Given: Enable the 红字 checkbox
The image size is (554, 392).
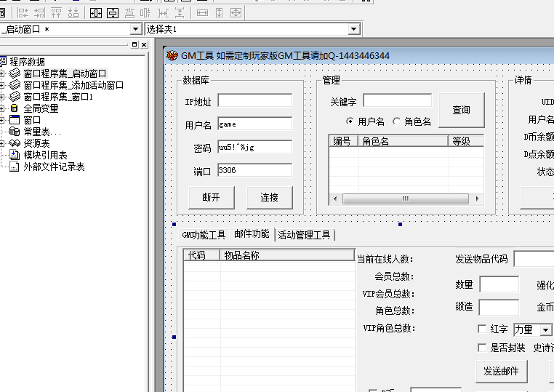Looking at the screenshot, I should pos(481,329).
